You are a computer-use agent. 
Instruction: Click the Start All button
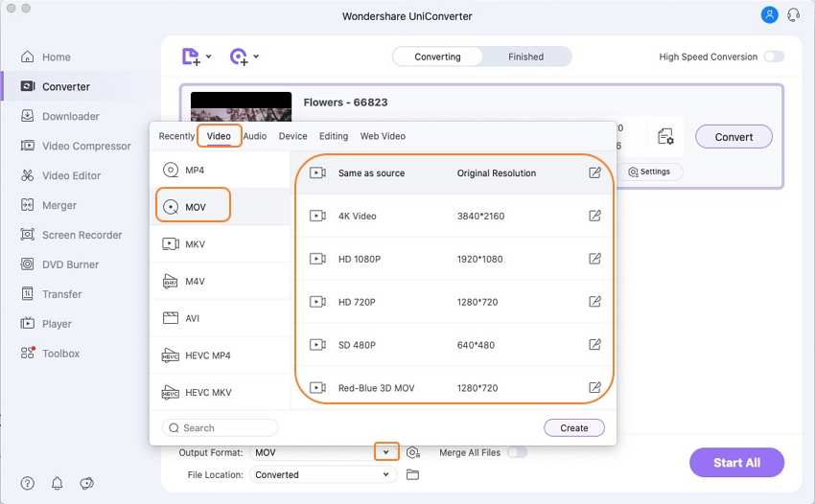pyautogui.click(x=736, y=463)
